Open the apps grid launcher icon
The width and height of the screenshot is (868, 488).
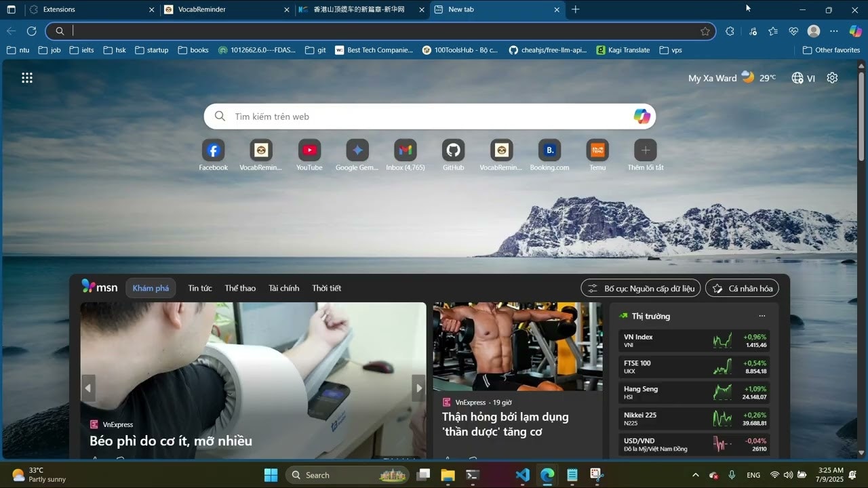pyautogui.click(x=27, y=78)
